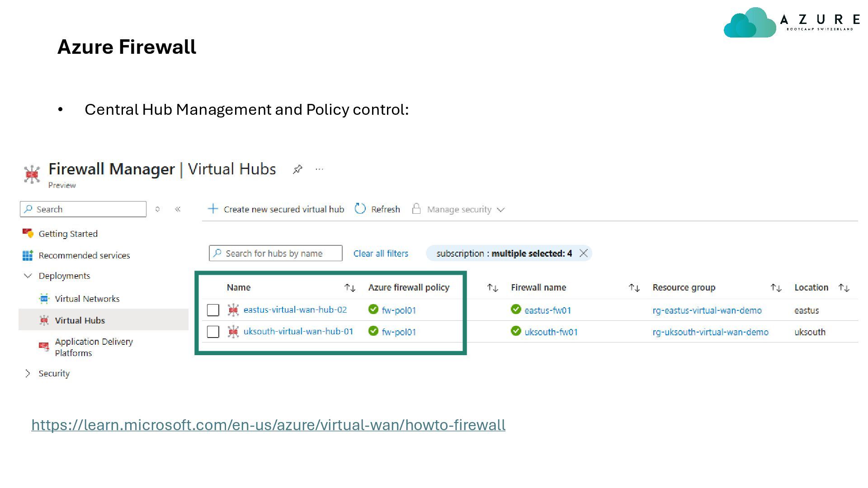Open Getting Started menu item
The width and height of the screenshot is (868, 488).
pos(68,234)
